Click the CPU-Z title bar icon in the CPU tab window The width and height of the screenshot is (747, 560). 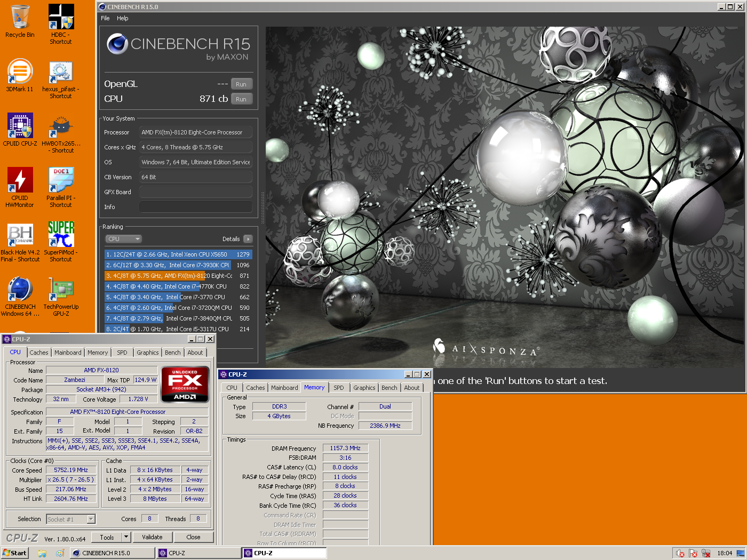(x=7, y=339)
